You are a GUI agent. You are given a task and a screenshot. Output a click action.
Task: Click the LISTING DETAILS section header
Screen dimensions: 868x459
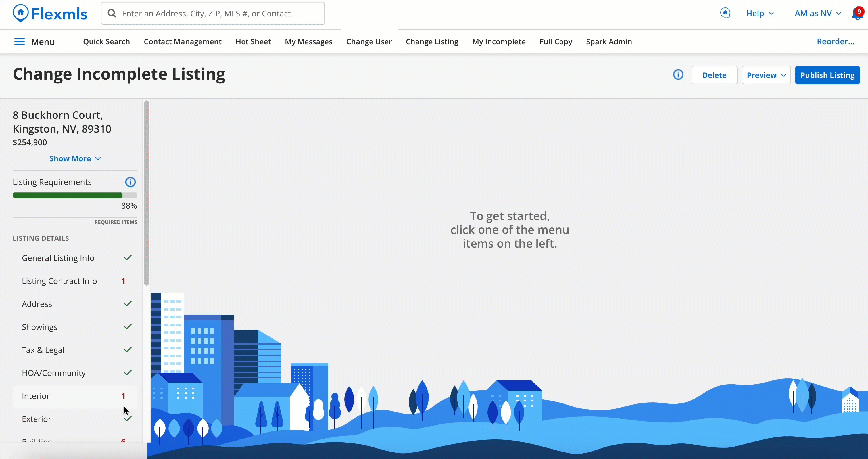41,238
